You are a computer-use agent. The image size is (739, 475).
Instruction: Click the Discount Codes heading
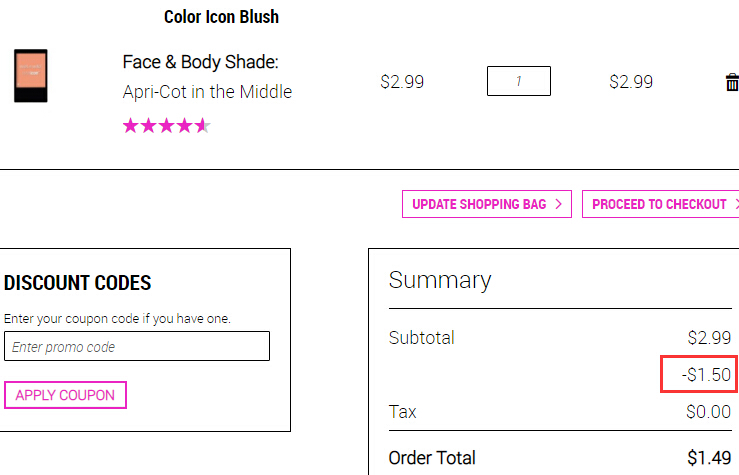tap(77, 283)
